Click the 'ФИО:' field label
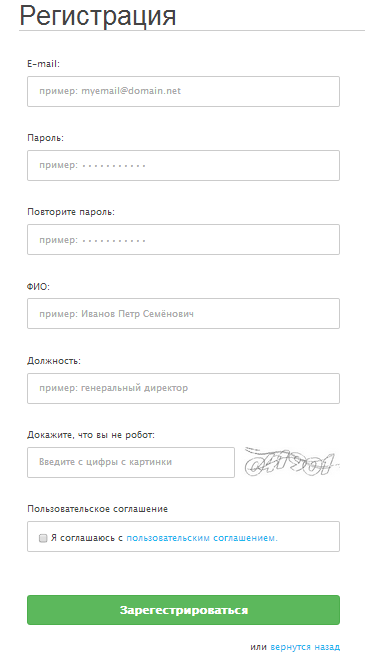The image size is (365, 667). pyautogui.click(x=38, y=287)
